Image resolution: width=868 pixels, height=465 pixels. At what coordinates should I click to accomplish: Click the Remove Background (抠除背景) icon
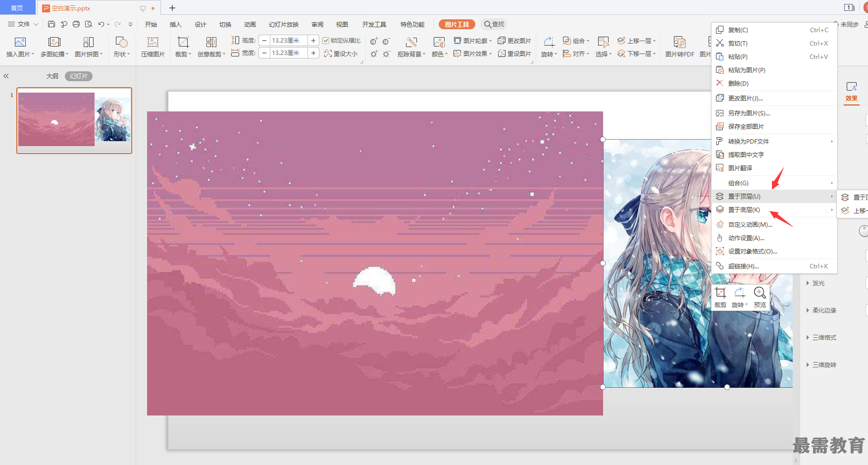tap(411, 42)
